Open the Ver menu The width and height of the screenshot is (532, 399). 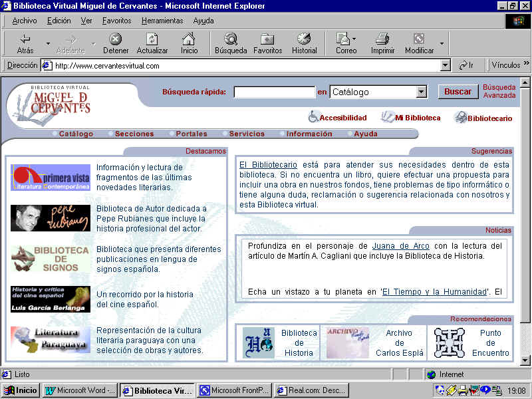pyautogui.click(x=86, y=21)
